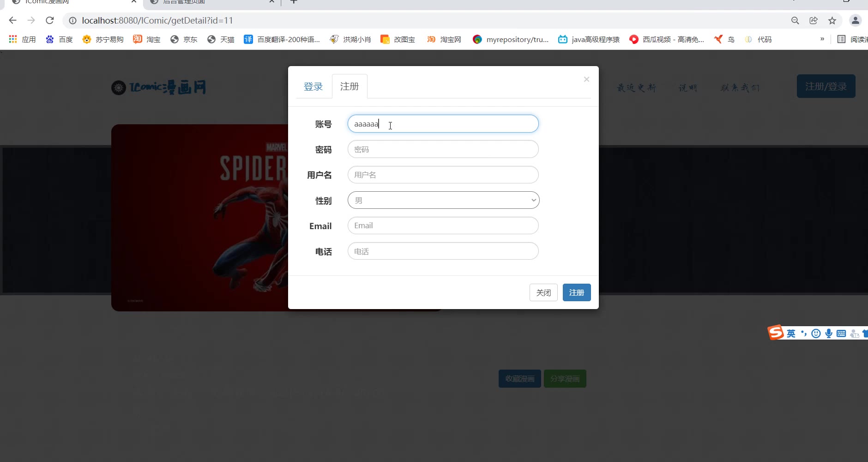
Task: Show more bookmarks chevron
Action: [822, 39]
